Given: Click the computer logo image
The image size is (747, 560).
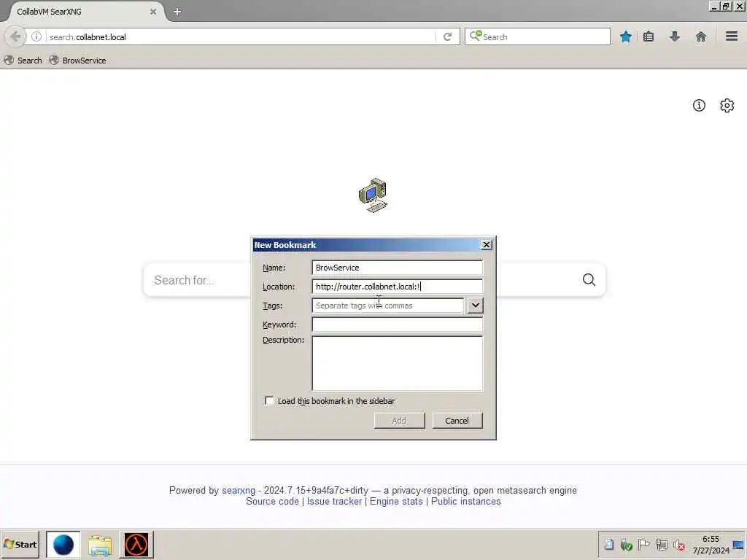Looking at the screenshot, I should (373, 195).
